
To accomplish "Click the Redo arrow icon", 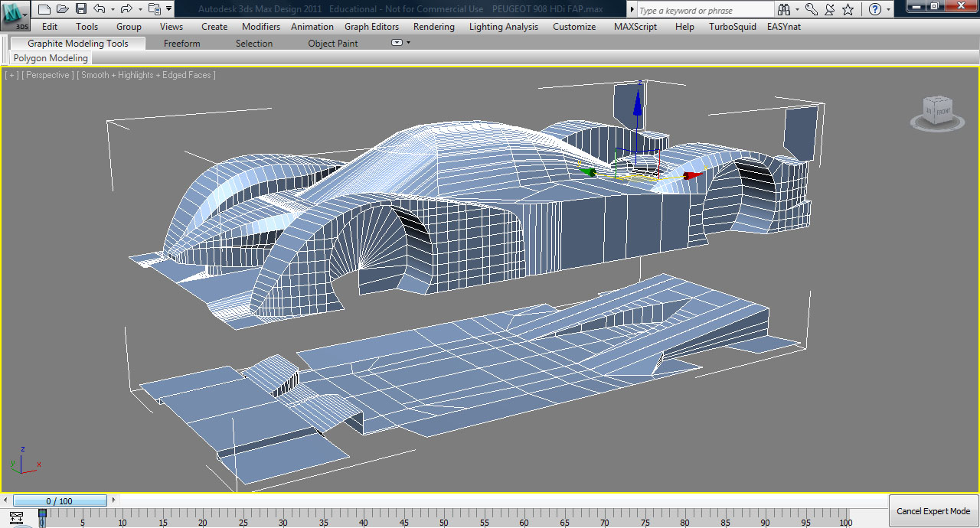I will (x=126, y=9).
